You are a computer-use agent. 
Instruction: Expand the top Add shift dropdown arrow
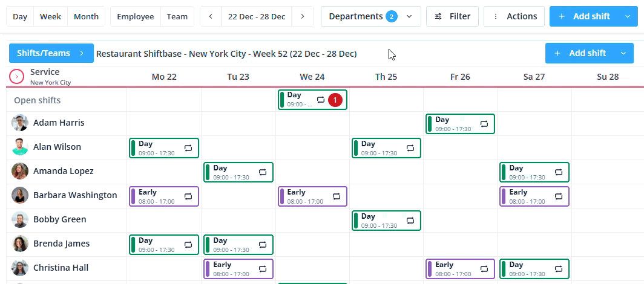tap(627, 16)
